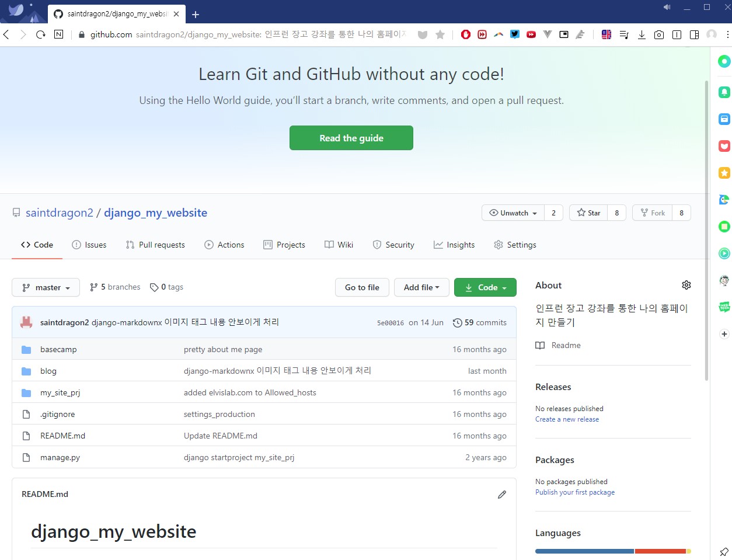732x560 pixels.
Task: Expand the Add file dropdown
Action: pos(421,287)
